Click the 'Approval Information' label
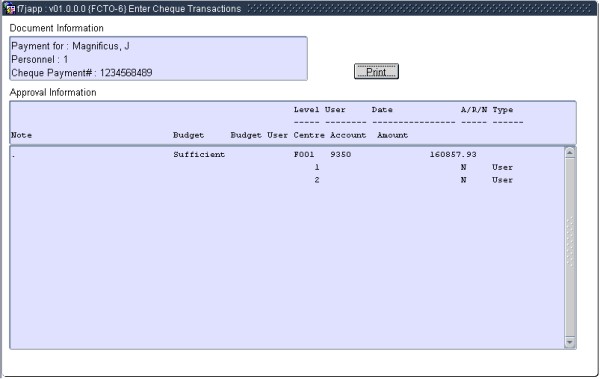Viewport: 600px width, 379px height. (x=53, y=93)
